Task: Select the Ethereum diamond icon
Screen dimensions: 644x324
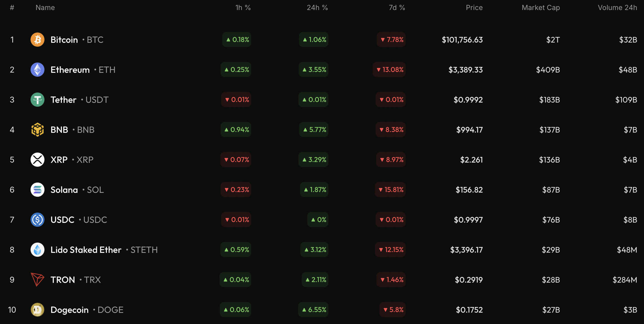Action: click(x=37, y=69)
